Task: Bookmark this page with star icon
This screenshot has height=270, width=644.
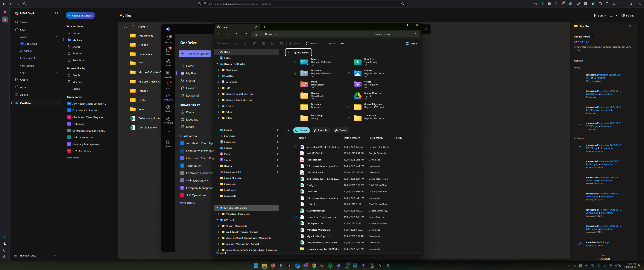Action: [402, 4]
